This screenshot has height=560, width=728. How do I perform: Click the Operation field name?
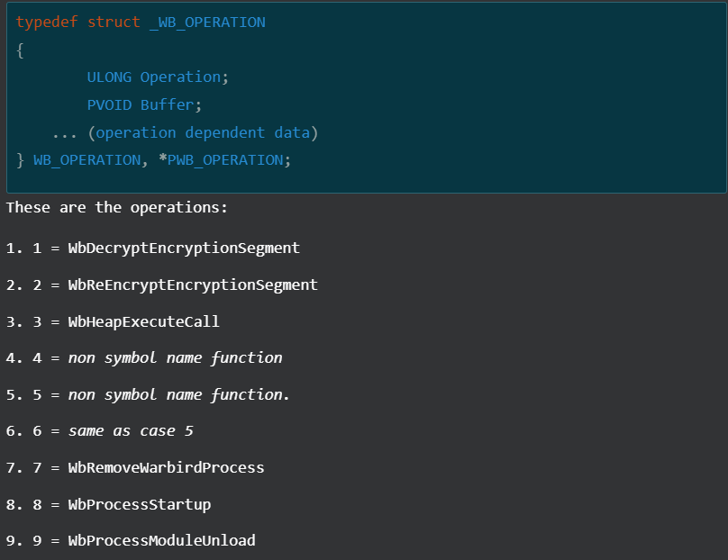click(x=180, y=77)
